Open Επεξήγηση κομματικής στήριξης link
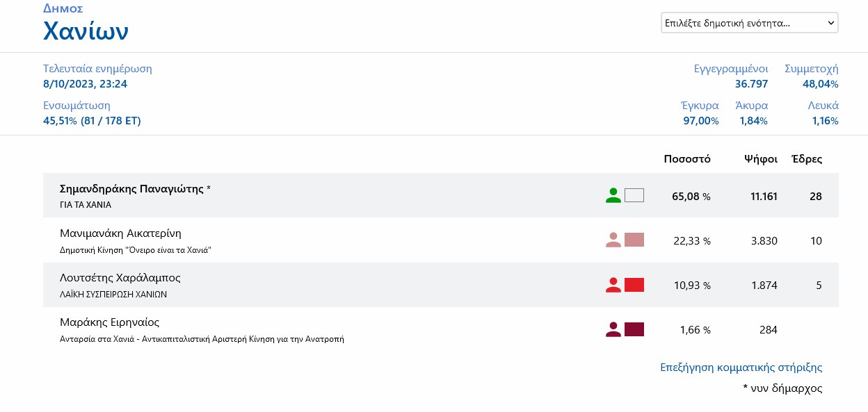Viewport: 868px width, 412px height. point(741,368)
